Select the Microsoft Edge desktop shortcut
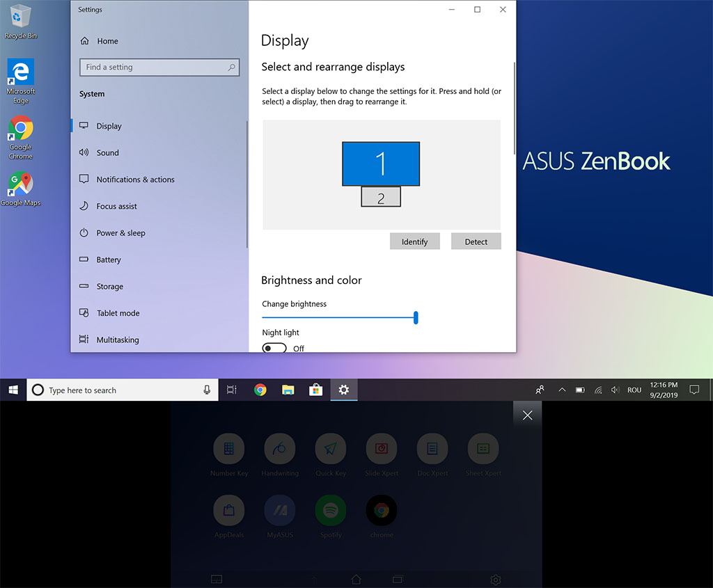This screenshot has width=713, height=588. tap(20, 81)
